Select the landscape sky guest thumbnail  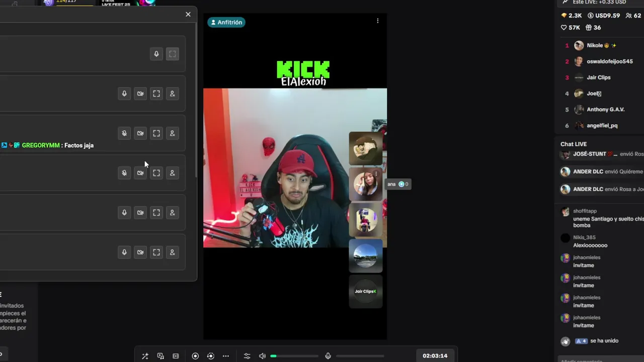(x=366, y=255)
